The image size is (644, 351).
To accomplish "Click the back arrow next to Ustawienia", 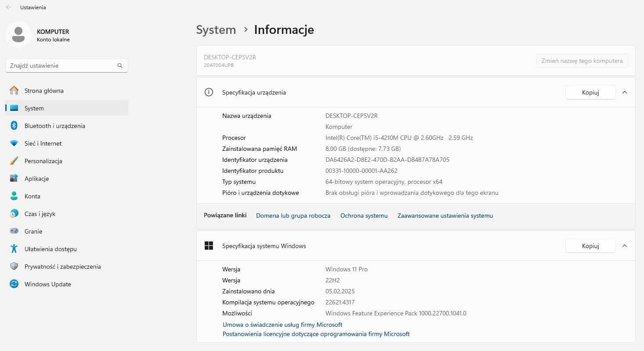I will [9, 7].
